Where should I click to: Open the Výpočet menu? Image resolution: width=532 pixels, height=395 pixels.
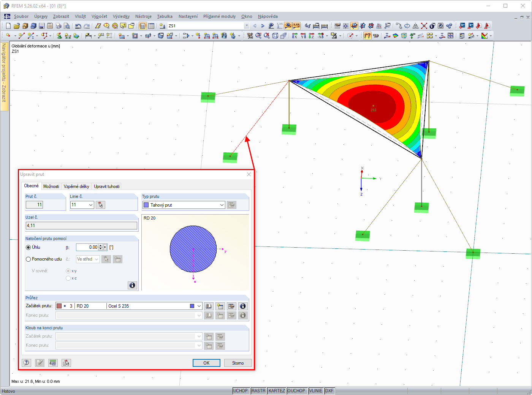point(99,16)
